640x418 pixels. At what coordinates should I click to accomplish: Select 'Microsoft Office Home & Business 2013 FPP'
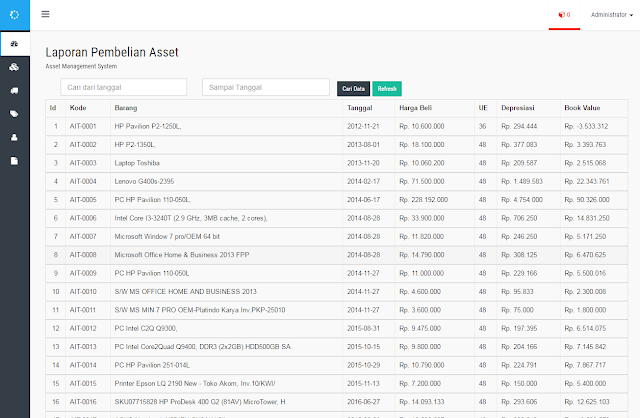[227, 255]
